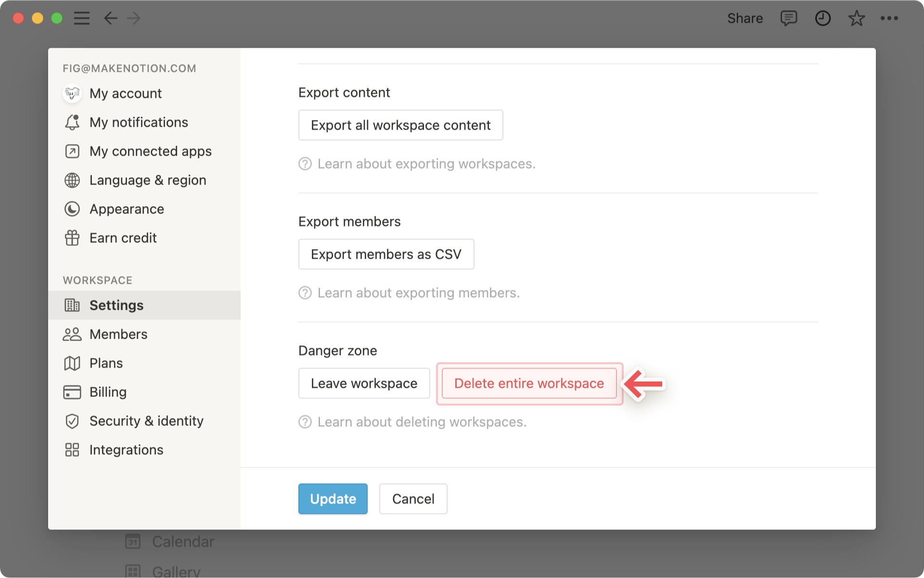This screenshot has height=578, width=924.
Task: Open the comments speech bubble icon
Action: (788, 18)
